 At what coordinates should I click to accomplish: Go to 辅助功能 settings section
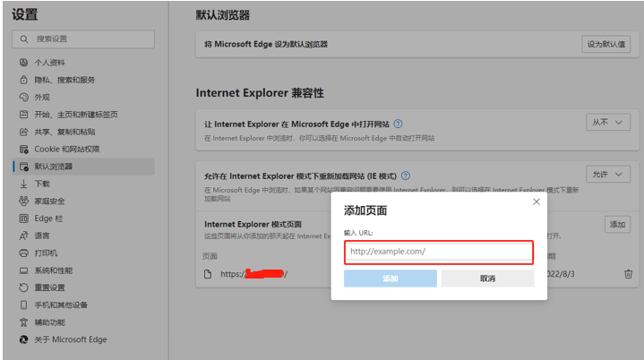coord(84,322)
